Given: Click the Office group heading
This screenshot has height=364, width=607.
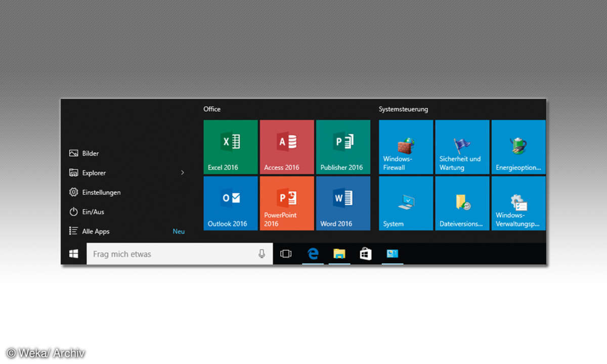Looking at the screenshot, I should point(212,109).
